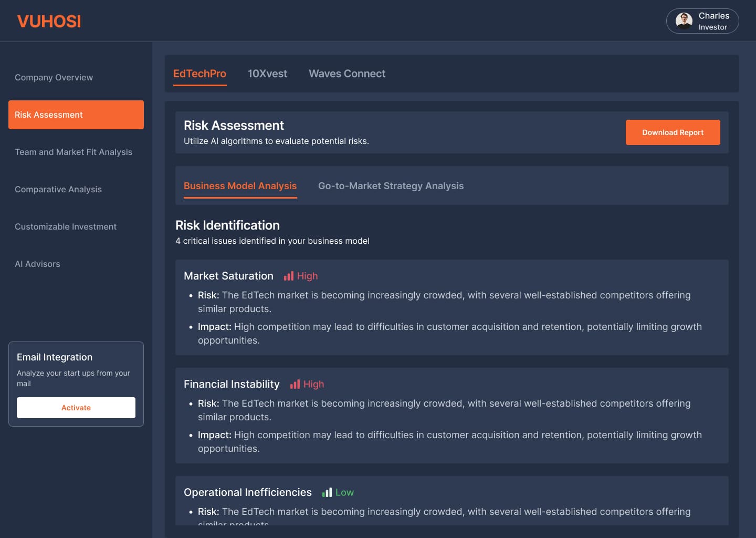This screenshot has height=538, width=756.
Task: Switch to the Waves Connect tab
Action: (347, 74)
